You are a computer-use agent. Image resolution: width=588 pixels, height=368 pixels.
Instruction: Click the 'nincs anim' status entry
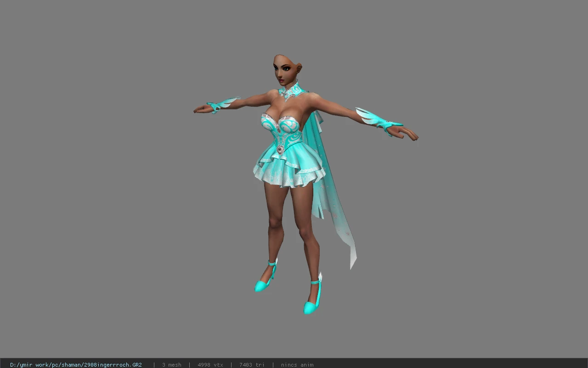297,365
